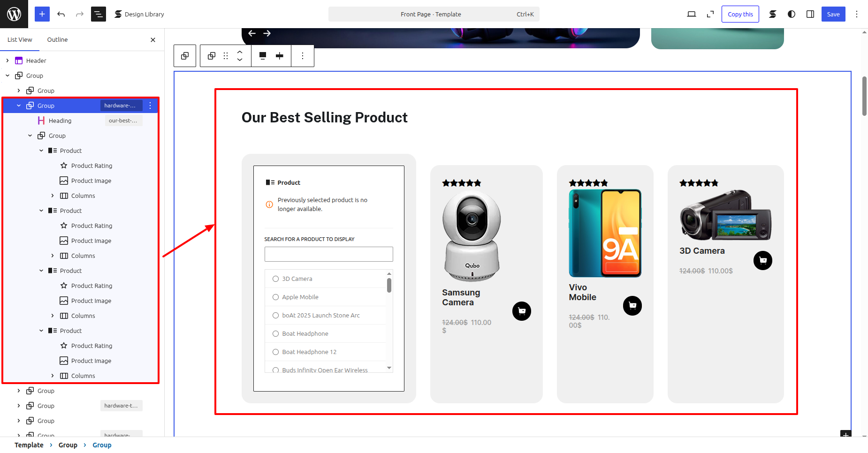Viewport: 868px width, 453px height.
Task: Select the Apple Mobile radio option
Action: pos(276,297)
